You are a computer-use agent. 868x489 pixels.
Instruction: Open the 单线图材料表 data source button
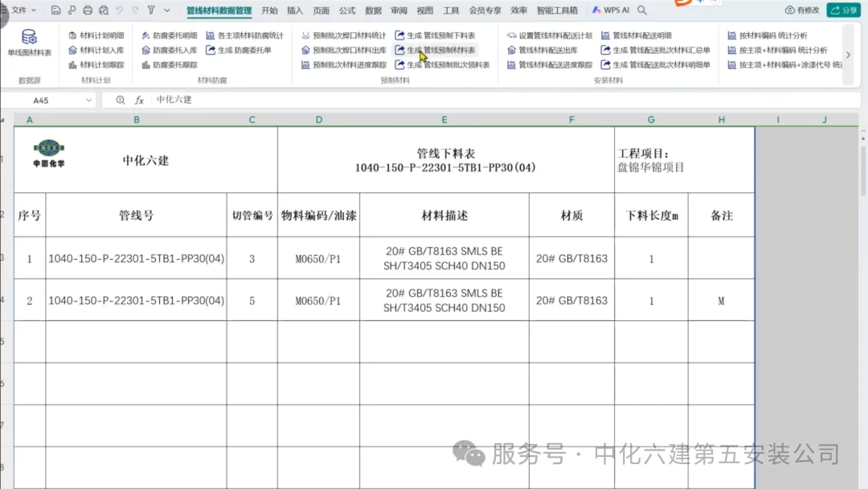click(29, 43)
